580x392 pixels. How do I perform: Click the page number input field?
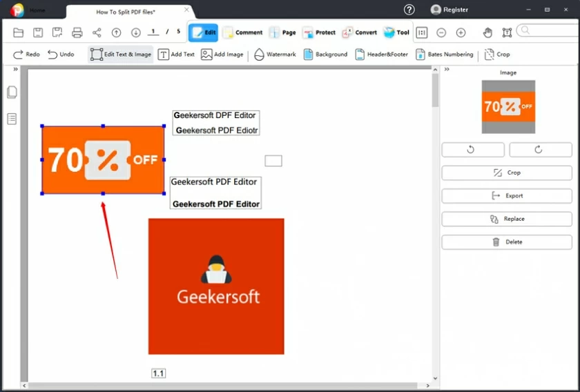(153, 32)
